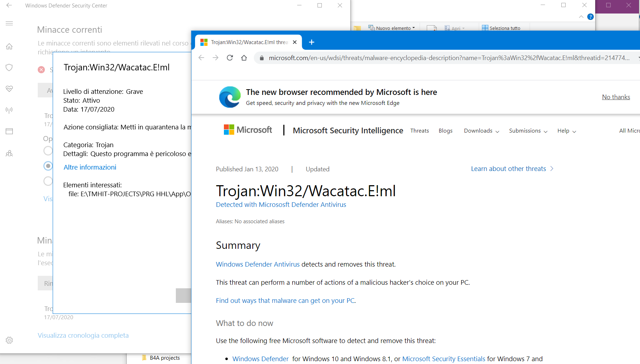This screenshot has height=364, width=640.
Task: Select B4A projects folder in Explorer
Action: 161,358
